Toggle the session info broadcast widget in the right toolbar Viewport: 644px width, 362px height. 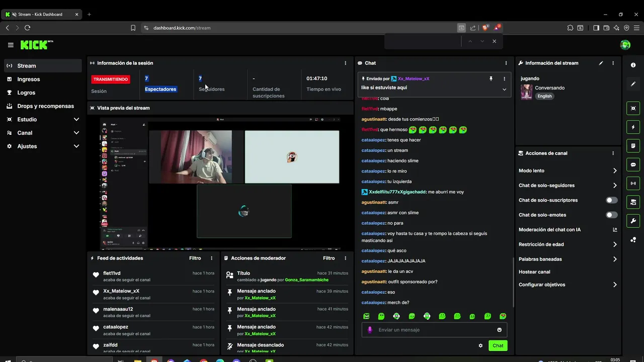tap(633, 183)
